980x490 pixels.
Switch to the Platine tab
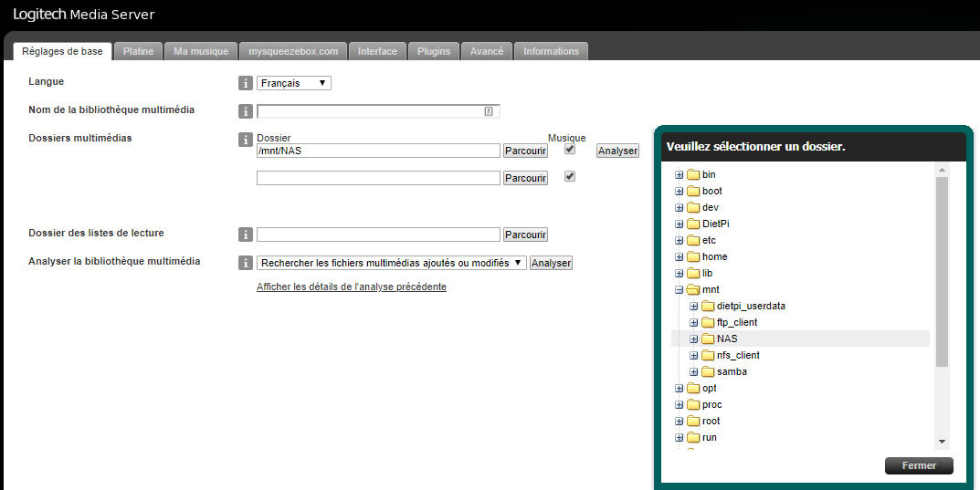[x=138, y=51]
